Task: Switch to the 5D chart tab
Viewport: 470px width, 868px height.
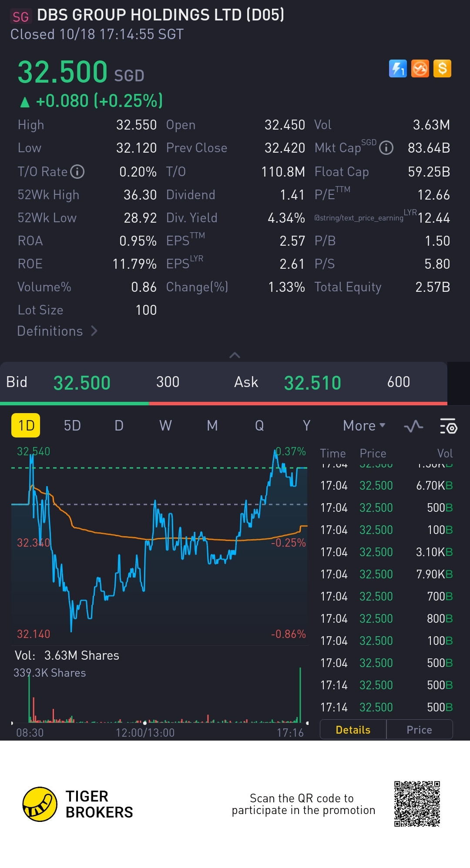Action: pos(72,425)
